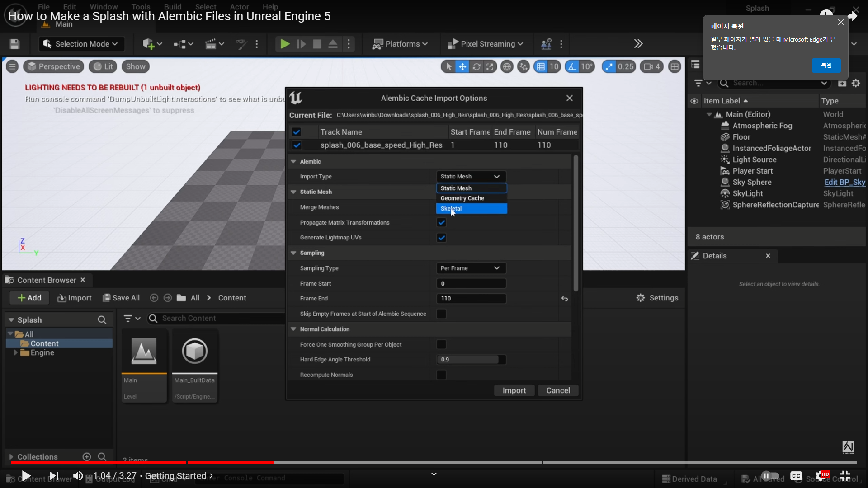
Task: Click the green Play level button
Action: [285, 44]
